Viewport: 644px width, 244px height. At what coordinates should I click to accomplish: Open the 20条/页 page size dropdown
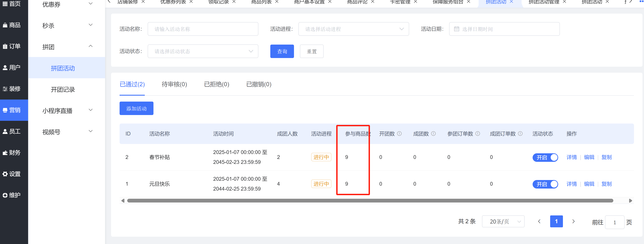pos(503,221)
